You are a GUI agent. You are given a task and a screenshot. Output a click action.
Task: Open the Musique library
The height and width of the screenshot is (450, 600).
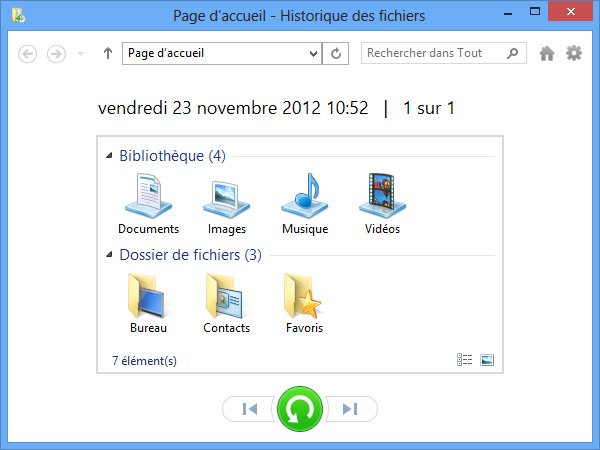pos(305,204)
